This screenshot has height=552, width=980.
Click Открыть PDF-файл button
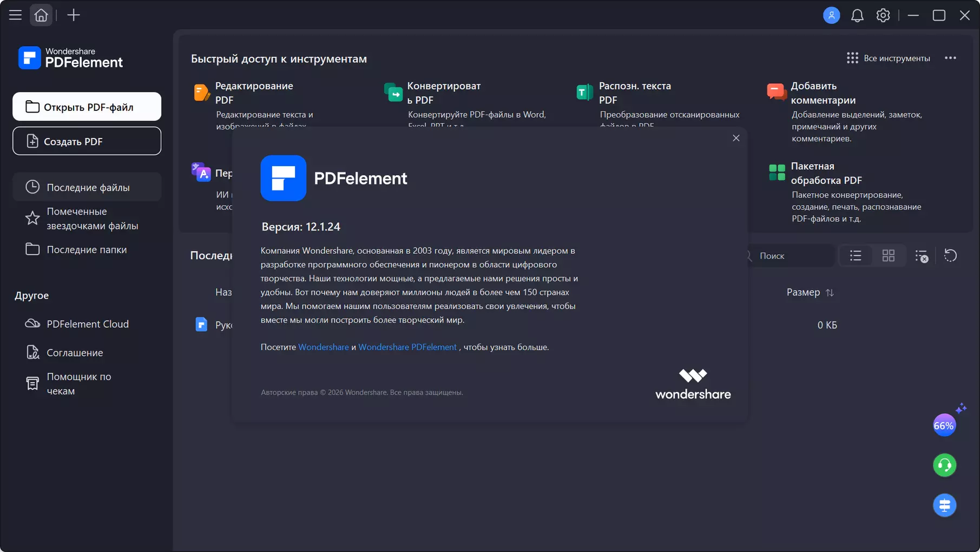pos(87,107)
